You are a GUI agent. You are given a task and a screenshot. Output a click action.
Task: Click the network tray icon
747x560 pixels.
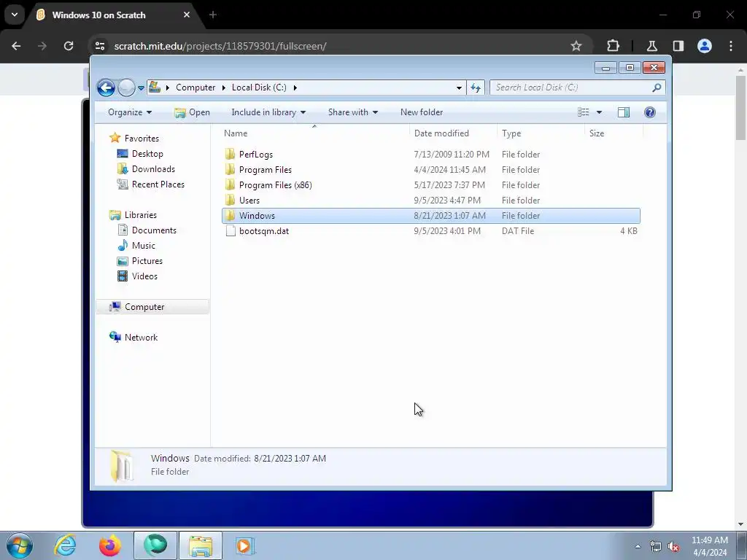click(x=656, y=547)
